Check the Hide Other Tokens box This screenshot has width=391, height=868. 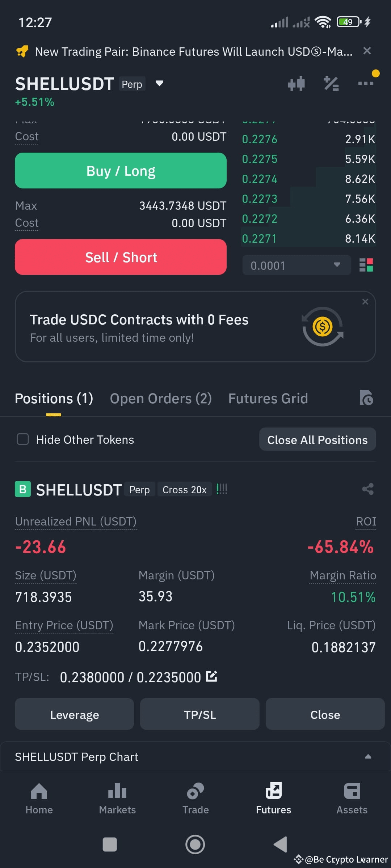click(x=23, y=439)
